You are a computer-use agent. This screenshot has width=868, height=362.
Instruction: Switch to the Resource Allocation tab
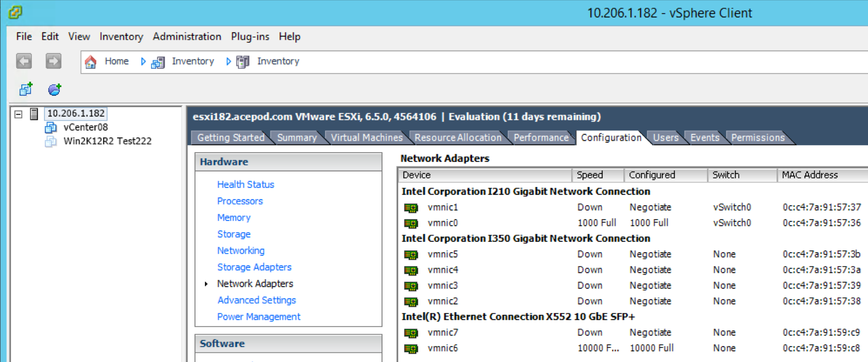pos(458,137)
